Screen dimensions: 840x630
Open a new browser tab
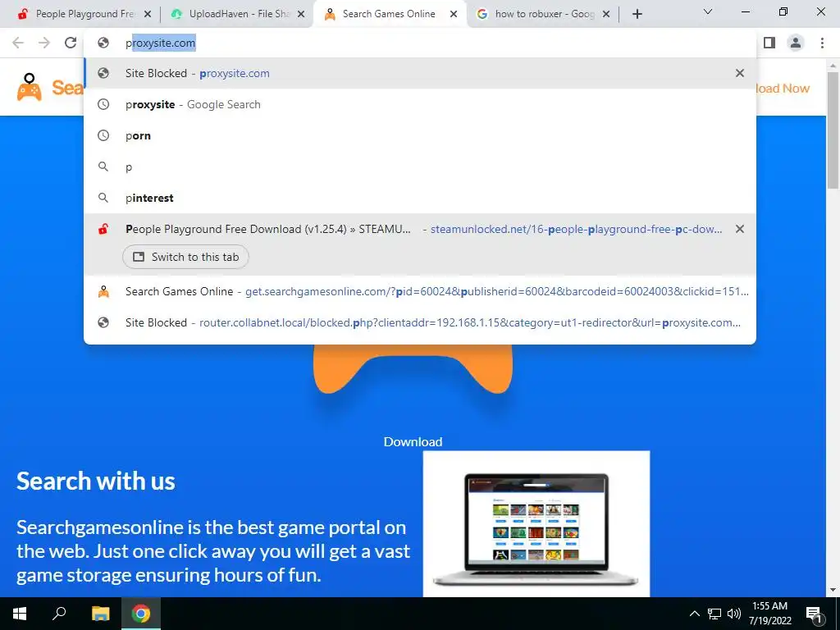click(637, 15)
